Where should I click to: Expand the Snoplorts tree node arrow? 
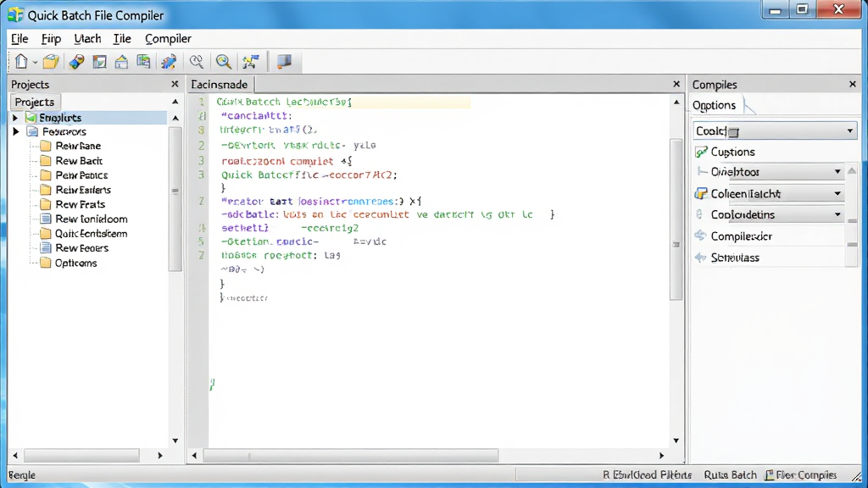[15, 118]
